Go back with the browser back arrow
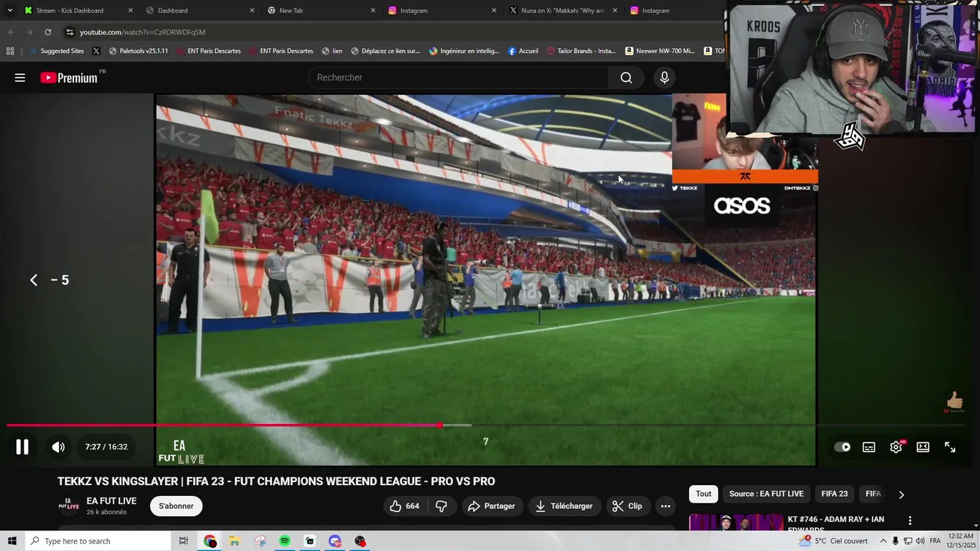This screenshot has height=551, width=980. click(x=11, y=32)
